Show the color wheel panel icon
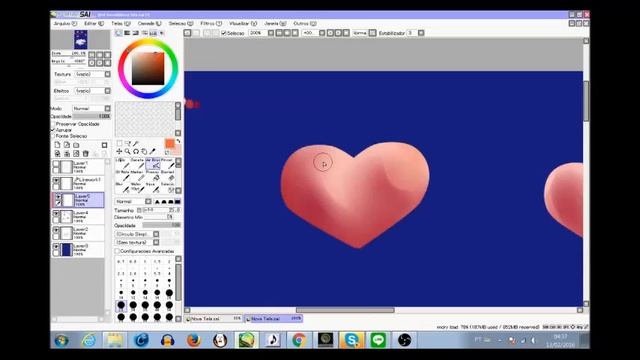Image resolution: width=640 pixels, height=360 pixels. point(118,33)
